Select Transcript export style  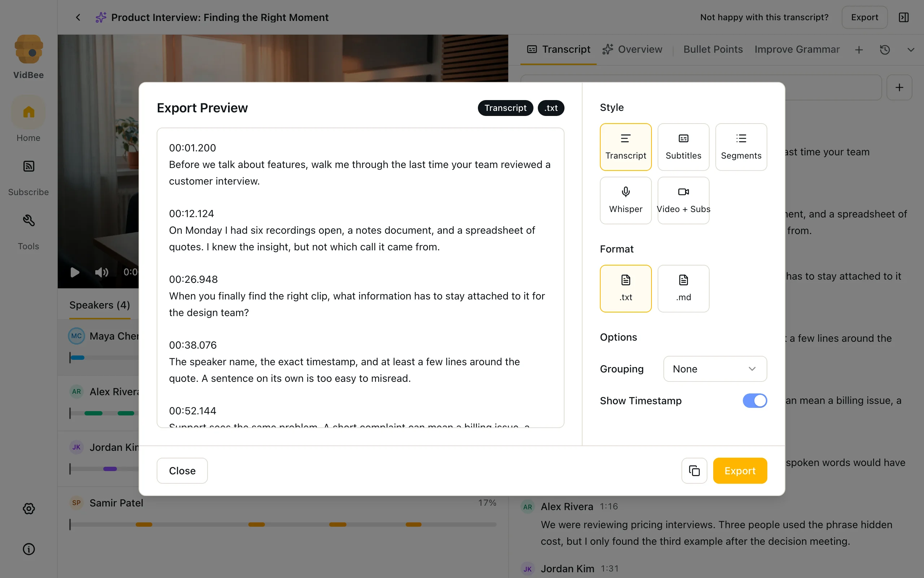pyautogui.click(x=626, y=147)
